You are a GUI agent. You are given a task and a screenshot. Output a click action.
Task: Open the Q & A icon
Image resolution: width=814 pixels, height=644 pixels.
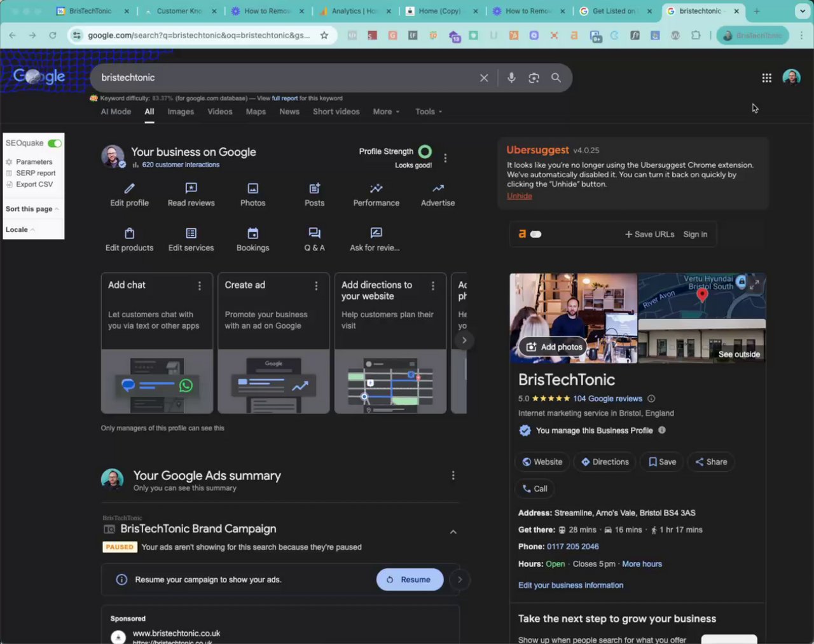tap(314, 233)
